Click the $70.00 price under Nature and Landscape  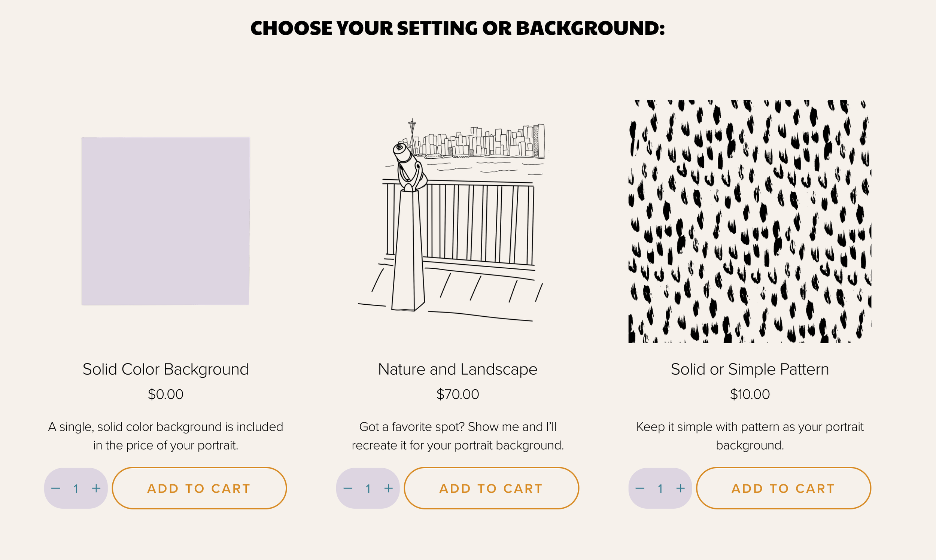tap(458, 394)
